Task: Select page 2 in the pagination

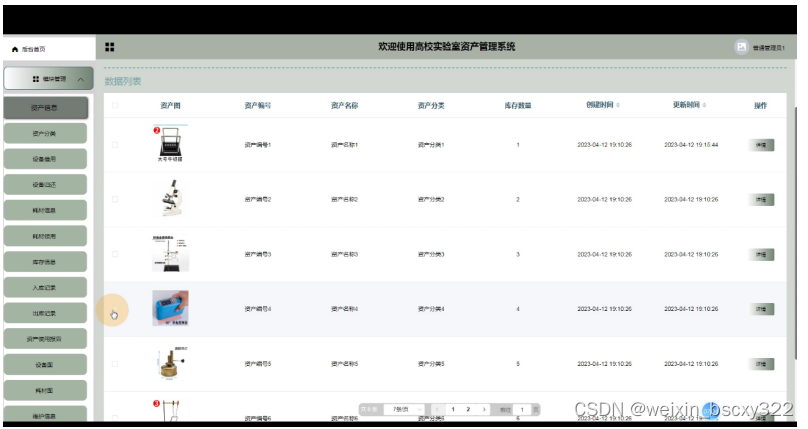Action: coord(468,409)
